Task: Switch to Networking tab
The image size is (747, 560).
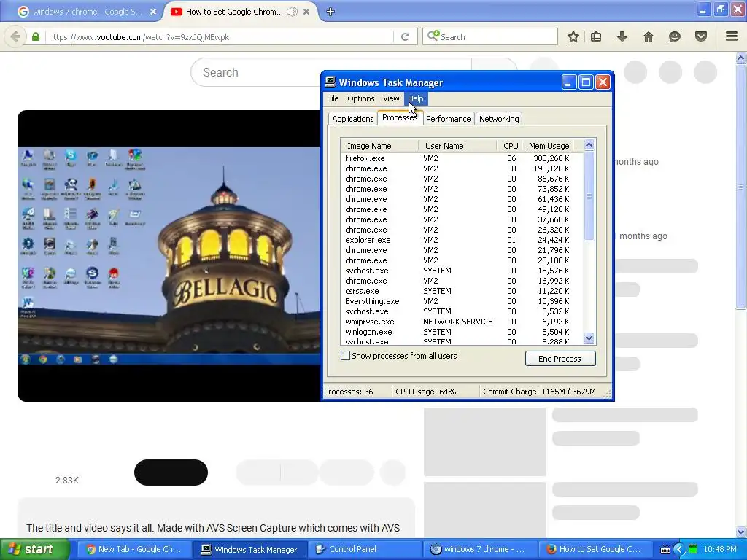Action: tap(499, 119)
